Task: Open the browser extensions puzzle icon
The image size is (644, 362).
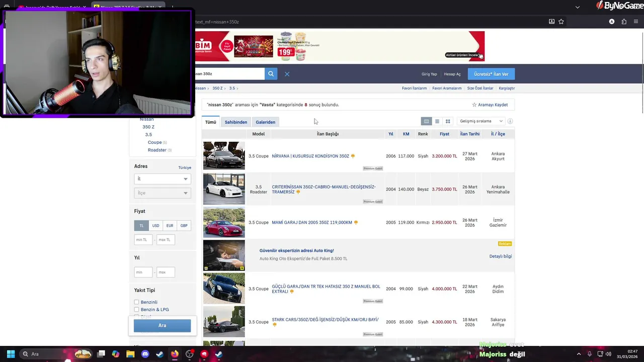Action: 624,22
